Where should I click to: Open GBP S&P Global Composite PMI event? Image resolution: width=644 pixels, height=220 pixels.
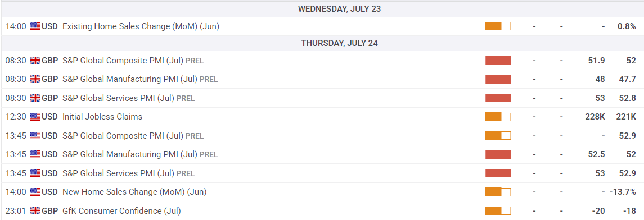coord(133,61)
